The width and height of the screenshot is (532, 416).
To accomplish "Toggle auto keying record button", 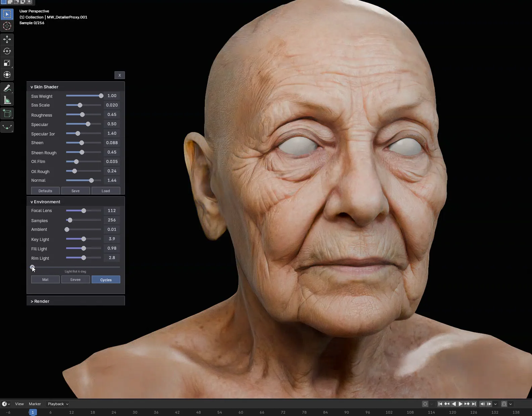I will tap(425, 404).
